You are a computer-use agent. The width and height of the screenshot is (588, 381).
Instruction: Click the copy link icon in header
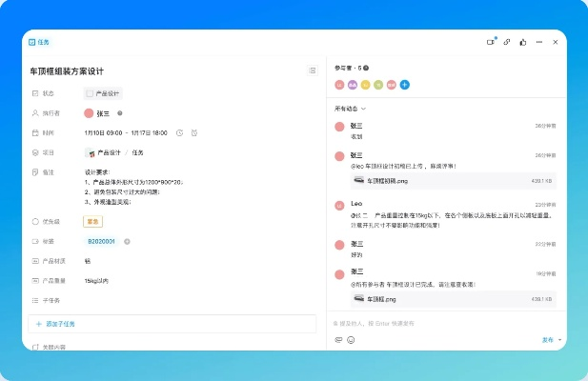click(x=507, y=42)
